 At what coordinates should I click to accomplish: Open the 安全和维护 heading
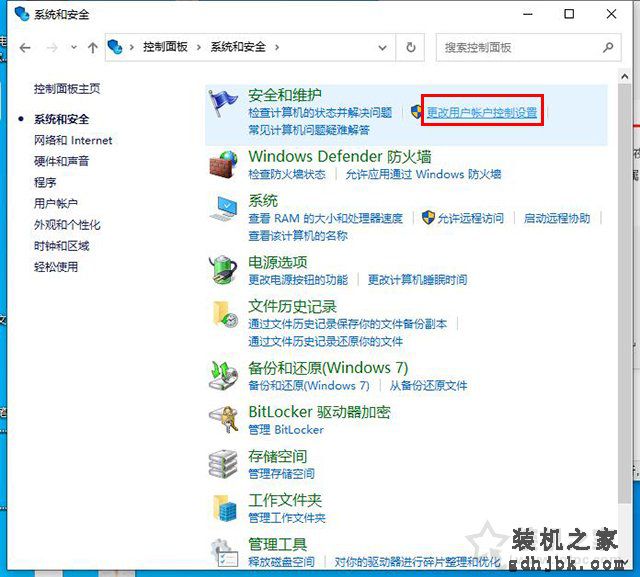pyautogui.click(x=285, y=95)
